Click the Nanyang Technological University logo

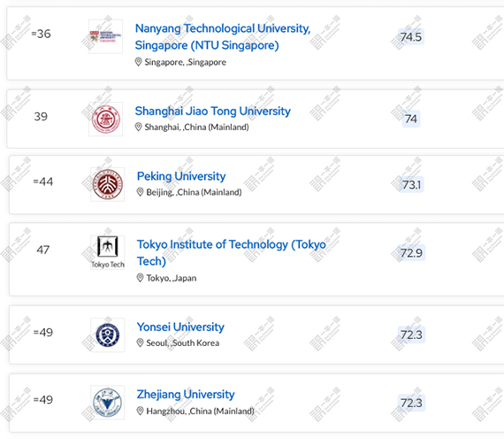106,36
